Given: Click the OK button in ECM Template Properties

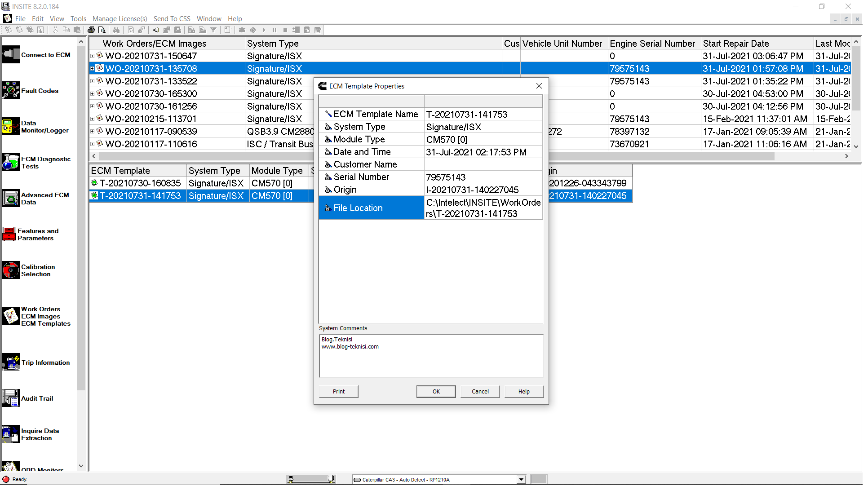Looking at the screenshot, I should 435,391.
